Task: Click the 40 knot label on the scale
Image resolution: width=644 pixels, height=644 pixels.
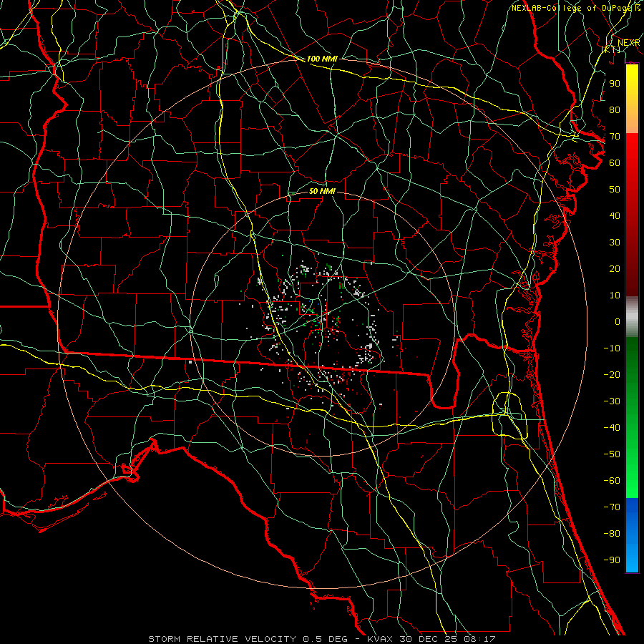Action: point(615,215)
